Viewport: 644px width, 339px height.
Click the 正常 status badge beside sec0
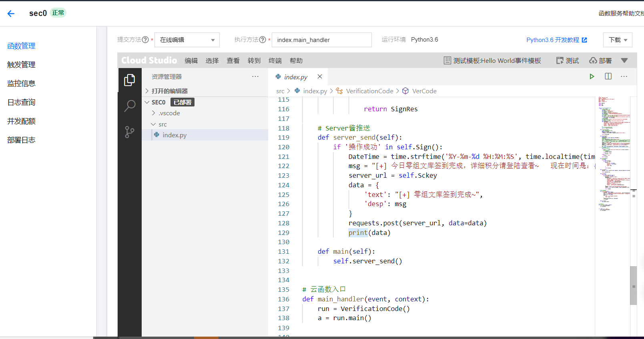tap(58, 13)
